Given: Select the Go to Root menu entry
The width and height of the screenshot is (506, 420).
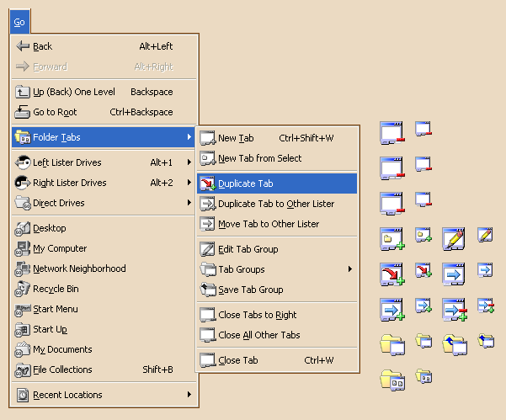Looking at the screenshot, I should coord(104,112).
